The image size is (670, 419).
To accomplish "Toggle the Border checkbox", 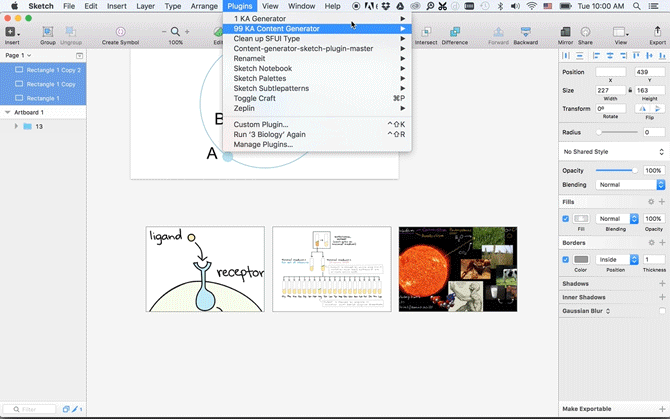I will (565, 260).
